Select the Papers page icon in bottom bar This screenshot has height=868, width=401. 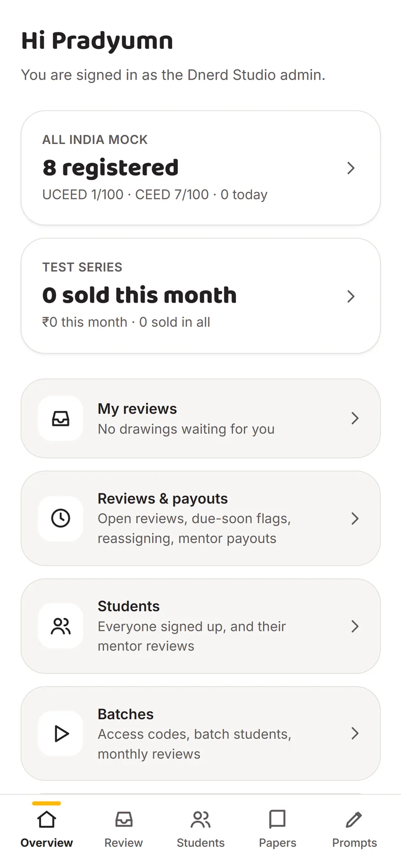pyautogui.click(x=278, y=819)
